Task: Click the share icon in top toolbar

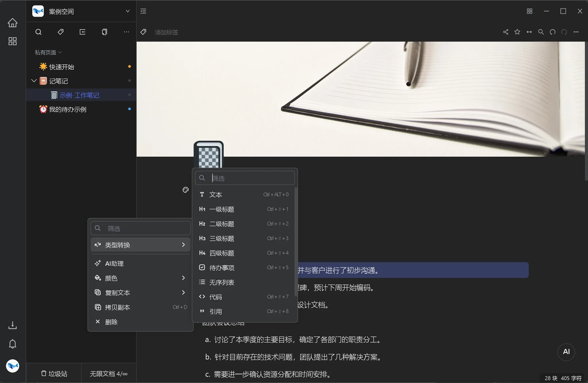Action: [x=506, y=32]
